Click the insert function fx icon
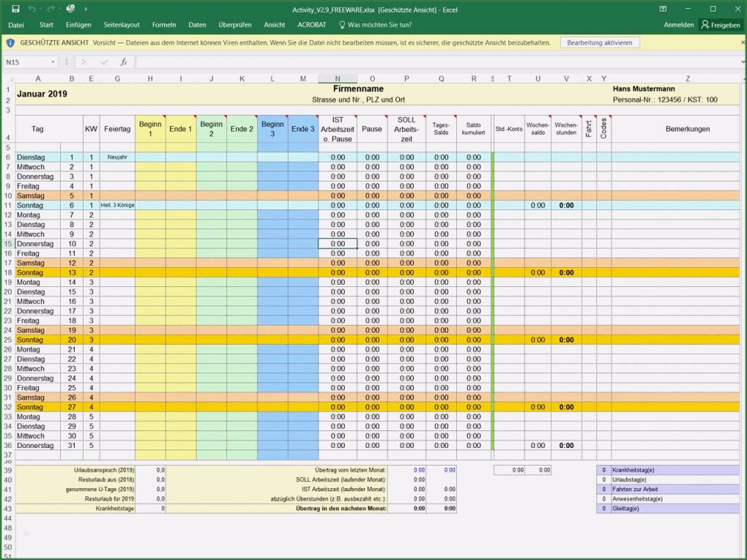The image size is (747, 560). 124,62
